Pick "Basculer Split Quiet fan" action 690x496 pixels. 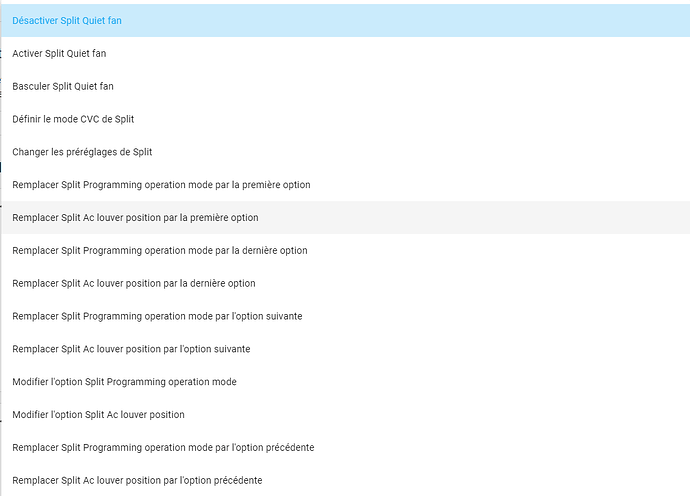(63, 86)
